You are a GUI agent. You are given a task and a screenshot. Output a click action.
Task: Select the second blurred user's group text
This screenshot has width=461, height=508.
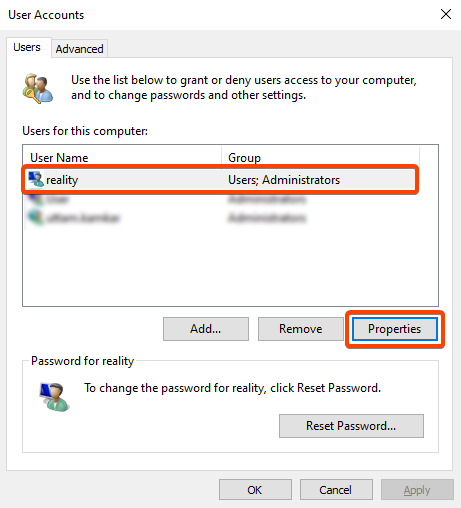267,199
